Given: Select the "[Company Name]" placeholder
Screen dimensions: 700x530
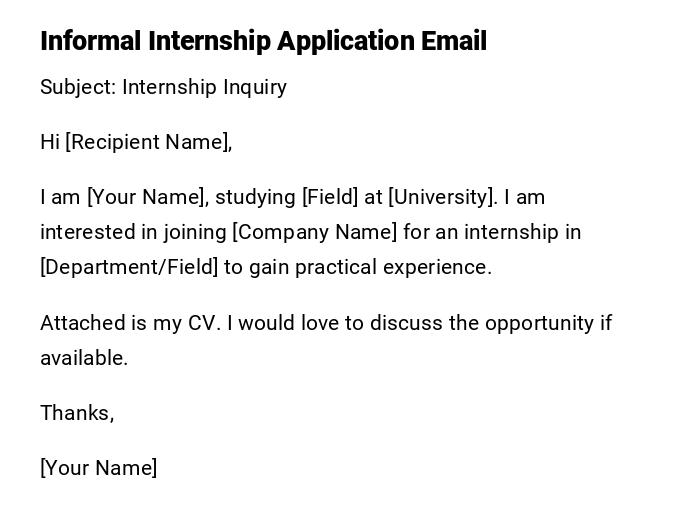Looking at the screenshot, I should tap(315, 232).
